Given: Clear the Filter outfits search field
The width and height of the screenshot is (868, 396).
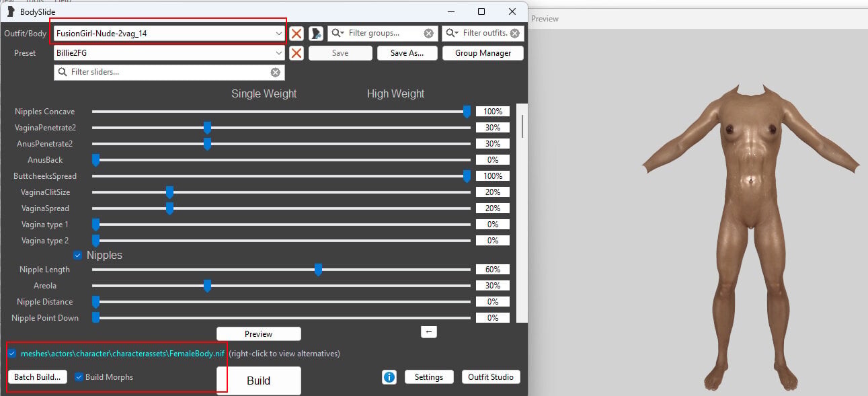Looking at the screenshot, I should click(x=515, y=33).
